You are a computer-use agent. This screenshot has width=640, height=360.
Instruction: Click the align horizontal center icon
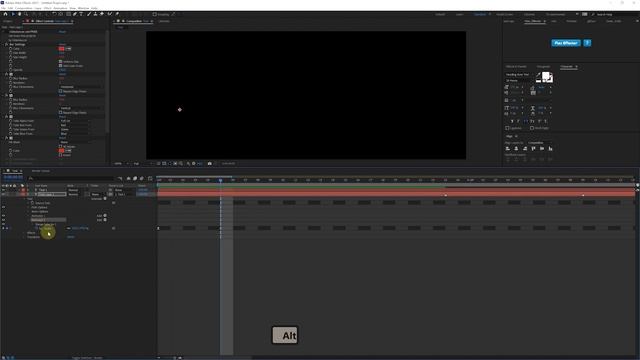point(516,149)
